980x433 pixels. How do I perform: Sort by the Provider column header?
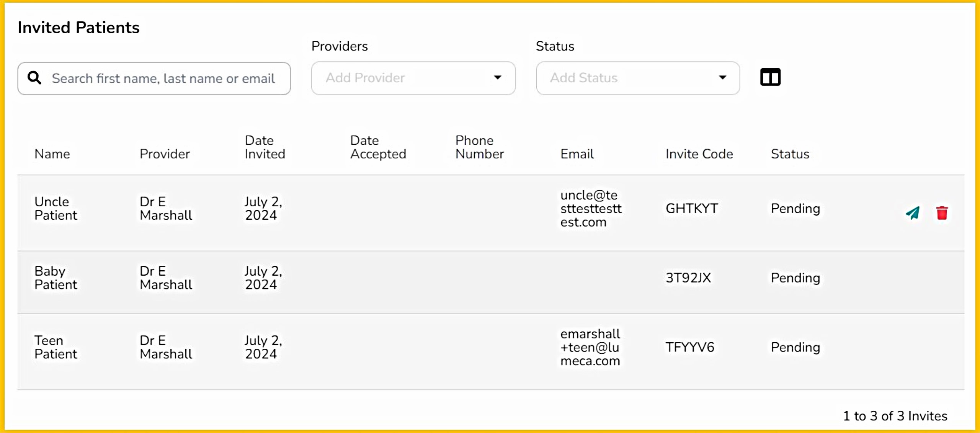point(165,154)
